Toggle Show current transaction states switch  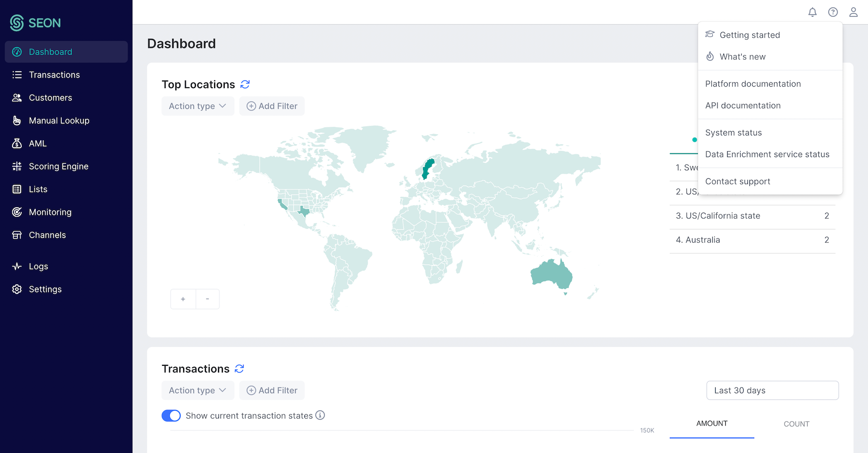point(171,415)
